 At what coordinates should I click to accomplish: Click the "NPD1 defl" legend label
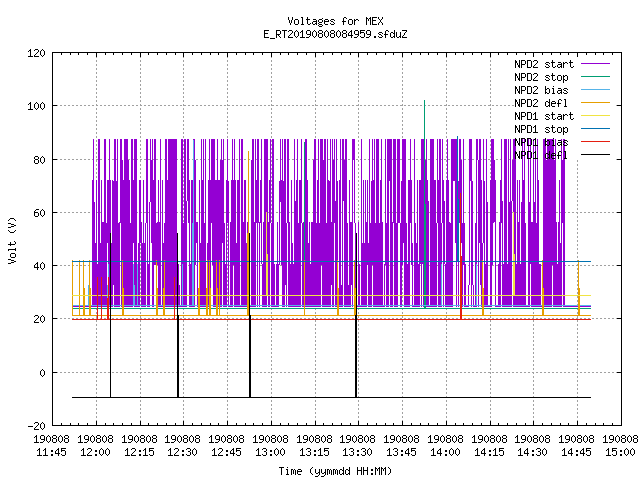click(541, 156)
